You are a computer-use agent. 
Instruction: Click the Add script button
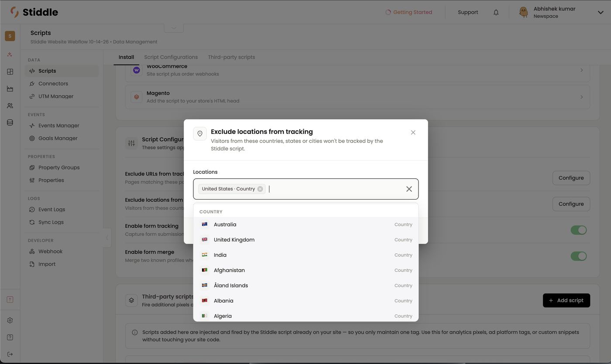[566, 300]
